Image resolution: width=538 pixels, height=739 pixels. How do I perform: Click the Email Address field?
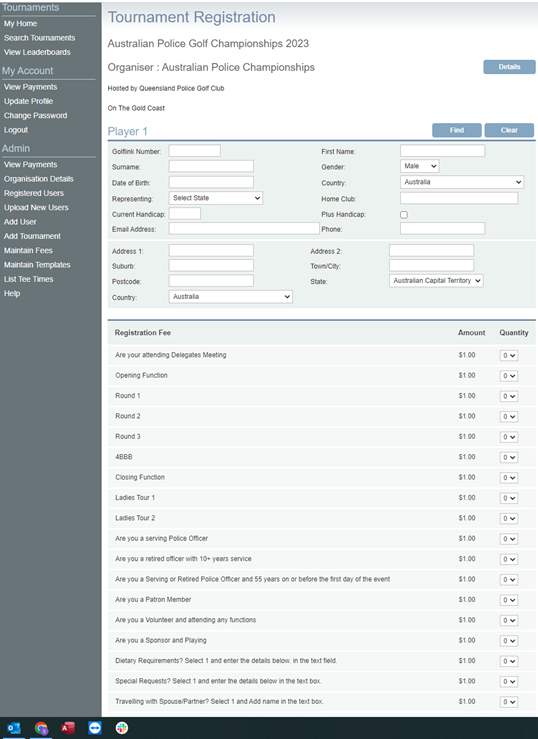244,229
